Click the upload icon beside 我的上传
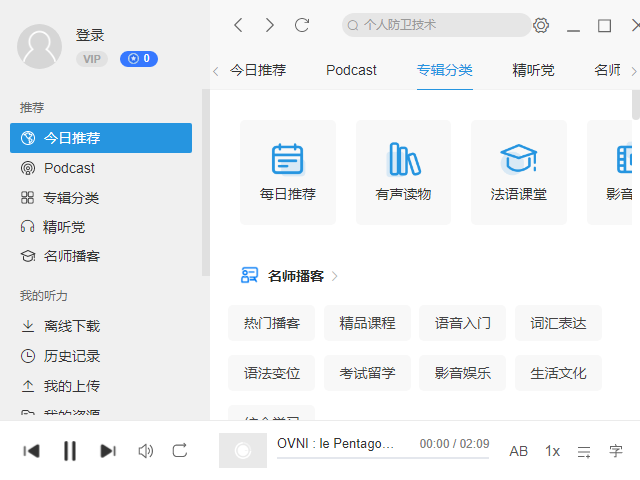Image resolution: width=640 pixels, height=480 pixels. [x=28, y=386]
